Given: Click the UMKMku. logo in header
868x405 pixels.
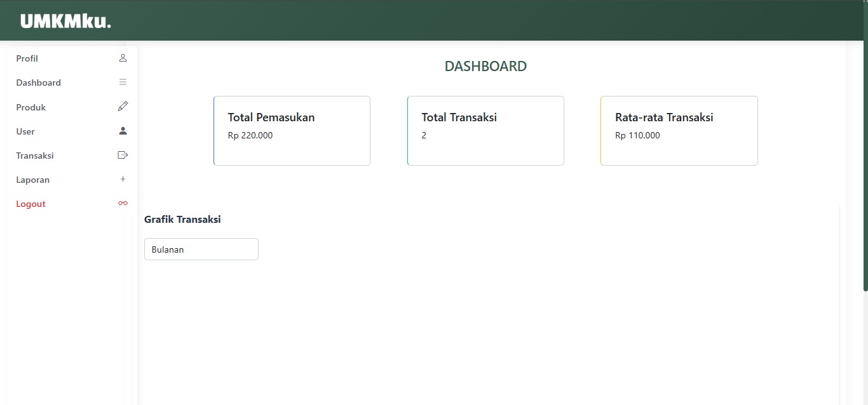Looking at the screenshot, I should coord(65,21).
